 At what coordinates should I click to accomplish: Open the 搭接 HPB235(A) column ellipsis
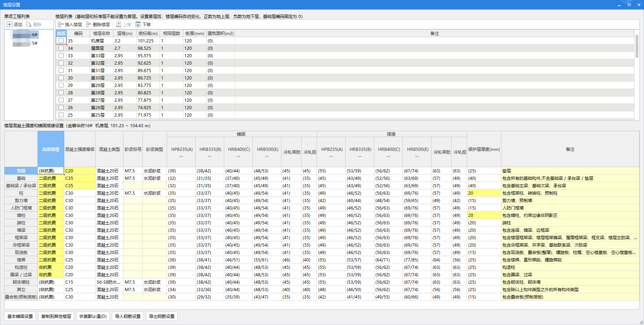(331, 156)
